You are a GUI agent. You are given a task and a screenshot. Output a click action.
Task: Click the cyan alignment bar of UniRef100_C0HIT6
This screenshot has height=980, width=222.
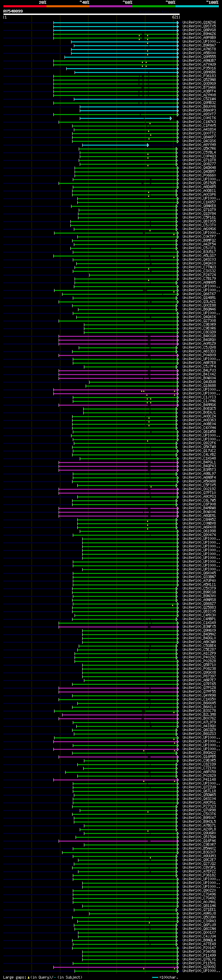(x=126, y=118)
